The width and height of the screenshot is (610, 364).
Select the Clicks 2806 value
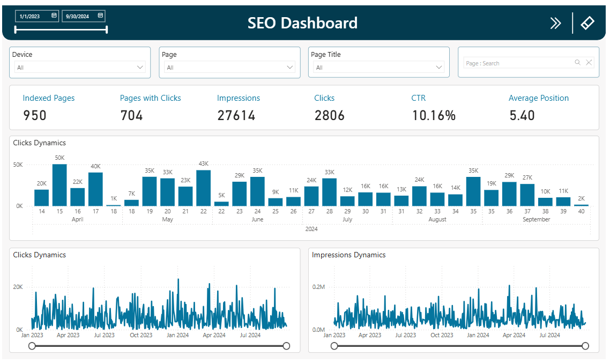click(330, 115)
